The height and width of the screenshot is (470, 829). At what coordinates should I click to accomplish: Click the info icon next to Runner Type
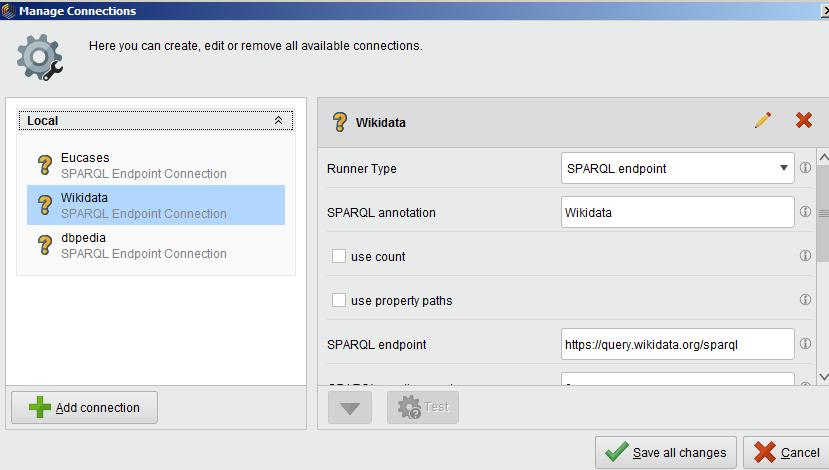805,168
